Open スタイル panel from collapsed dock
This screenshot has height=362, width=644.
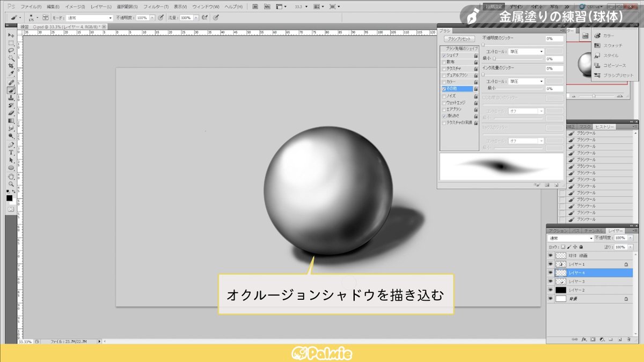click(x=610, y=55)
